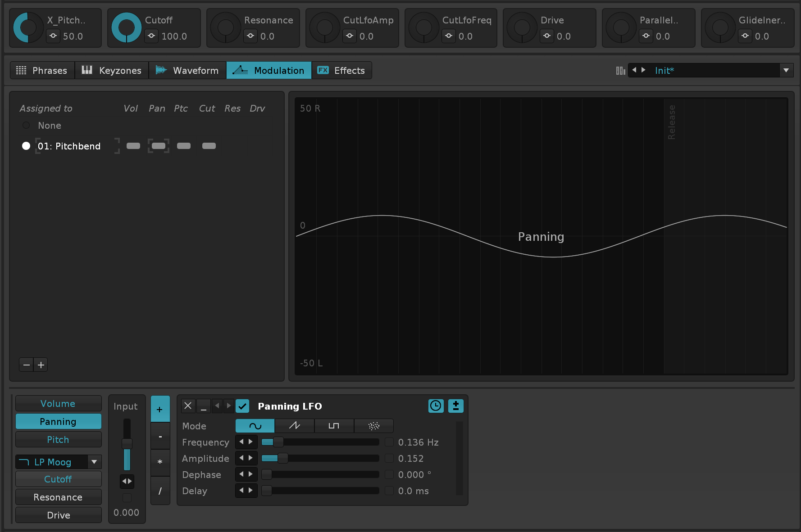Select the random noise LFO mode
The width and height of the screenshot is (801, 532).
pyautogui.click(x=373, y=426)
